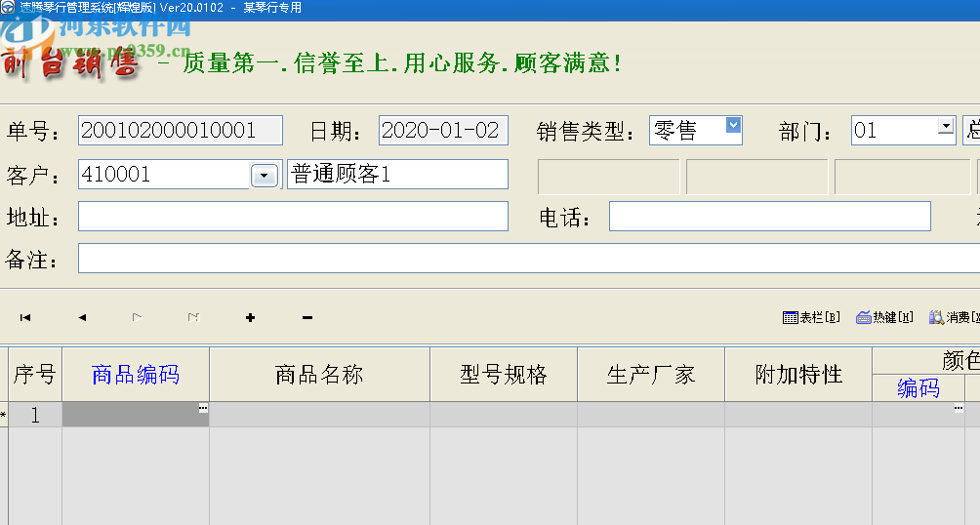Click the 地址 address field

coord(293,217)
